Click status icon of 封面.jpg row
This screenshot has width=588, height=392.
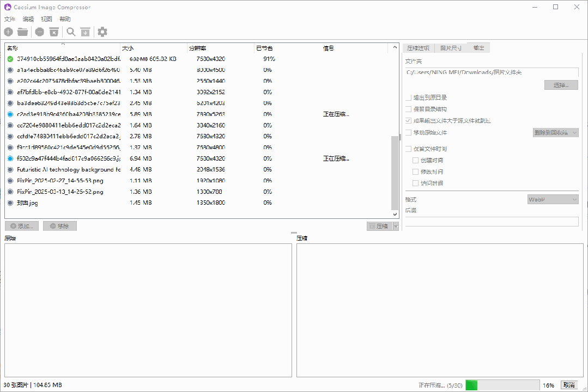click(10, 203)
